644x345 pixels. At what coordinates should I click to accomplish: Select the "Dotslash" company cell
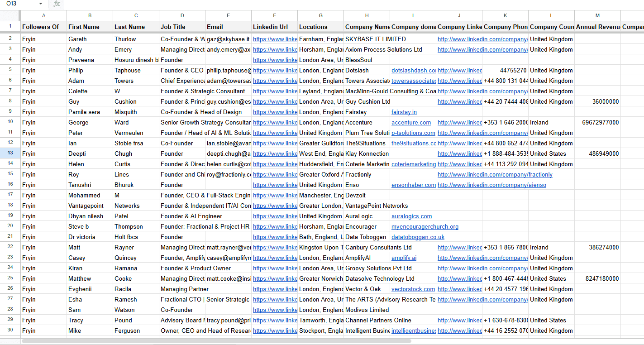click(x=367, y=70)
